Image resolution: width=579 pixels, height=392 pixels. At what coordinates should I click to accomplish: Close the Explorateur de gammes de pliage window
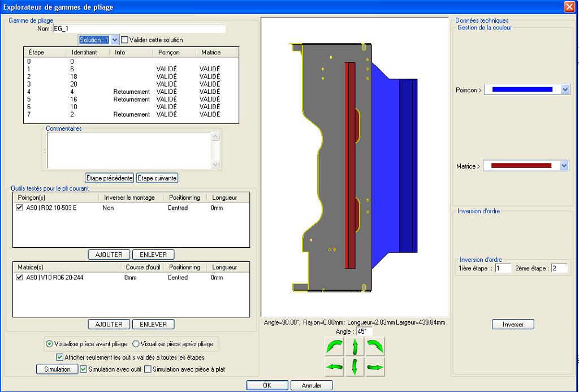click(569, 7)
